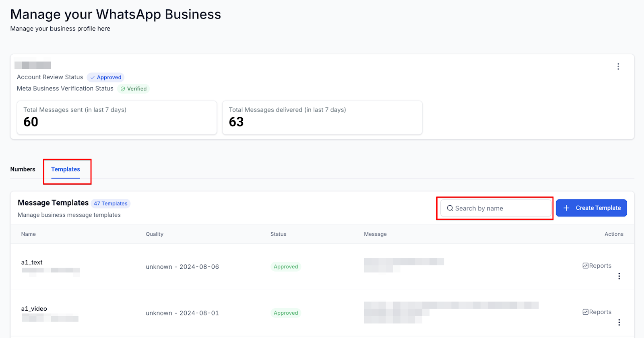Open three-dot actions menu for a1_text
Screen dimensions: 644x338
(x=619, y=276)
